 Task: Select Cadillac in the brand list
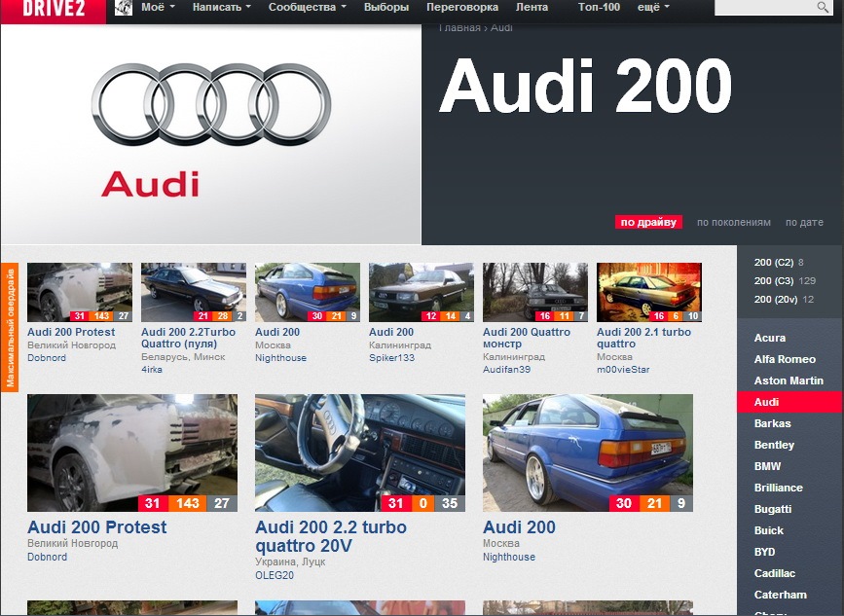pos(775,573)
